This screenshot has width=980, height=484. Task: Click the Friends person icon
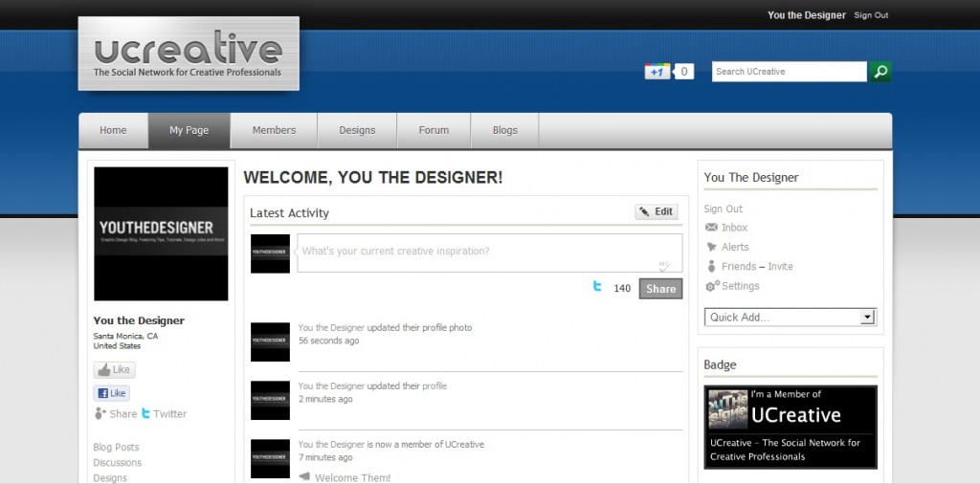(711, 266)
